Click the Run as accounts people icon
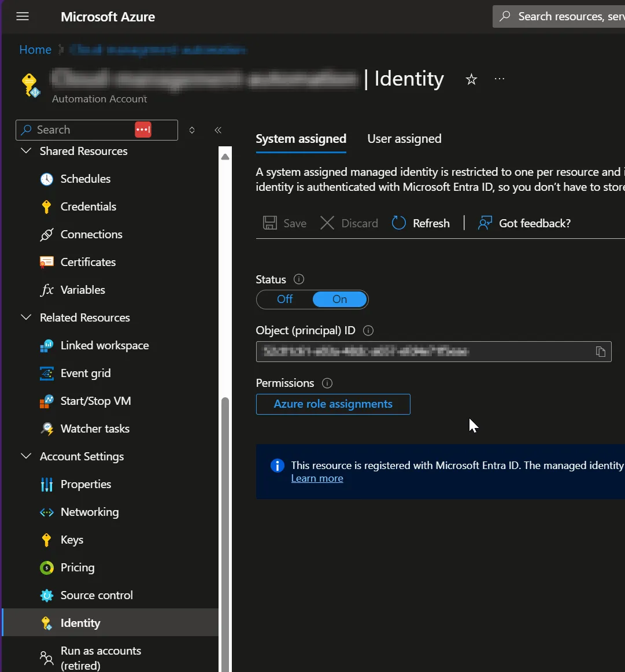 click(x=47, y=658)
